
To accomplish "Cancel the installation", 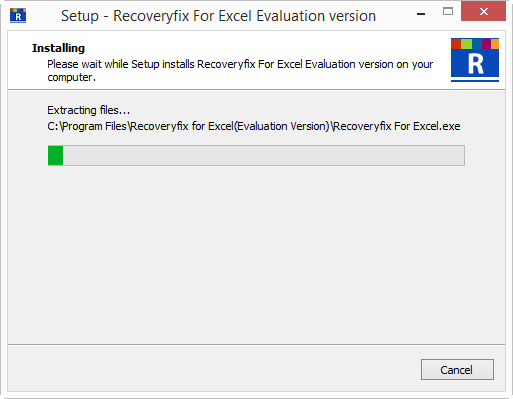I will (x=457, y=369).
